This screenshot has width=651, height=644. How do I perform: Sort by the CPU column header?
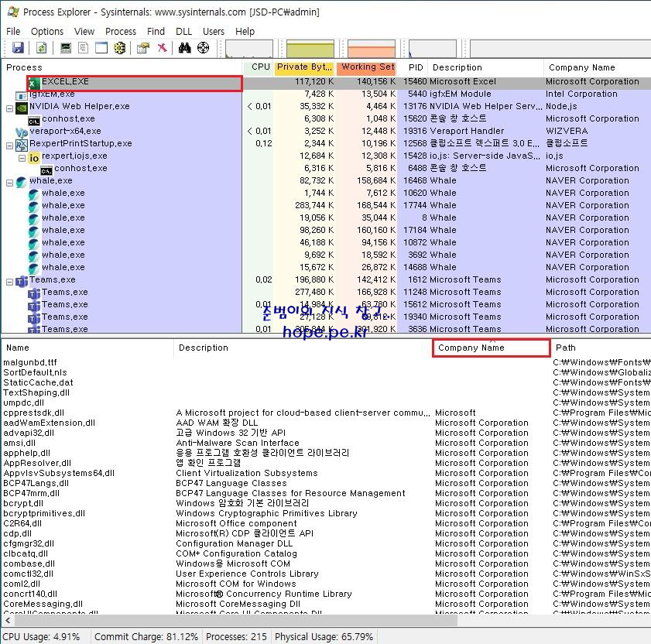[x=258, y=67]
